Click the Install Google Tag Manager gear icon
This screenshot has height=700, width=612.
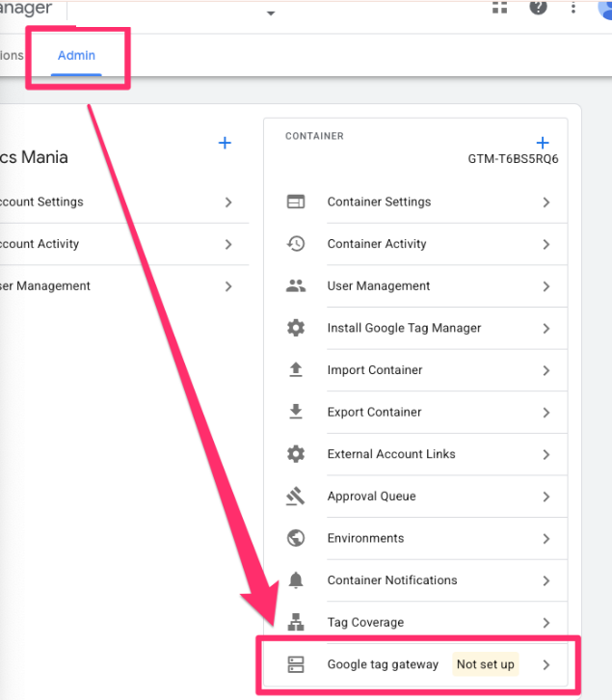pyautogui.click(x=296, y=328)
